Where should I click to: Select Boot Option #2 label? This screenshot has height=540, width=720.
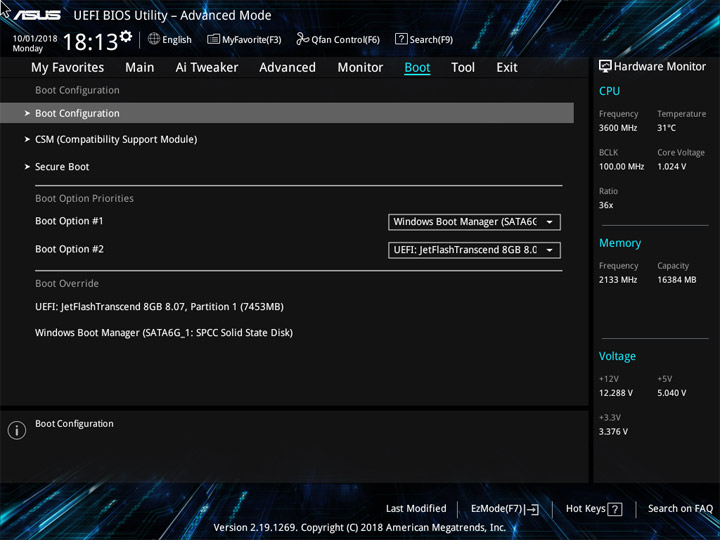click(69, 249)
